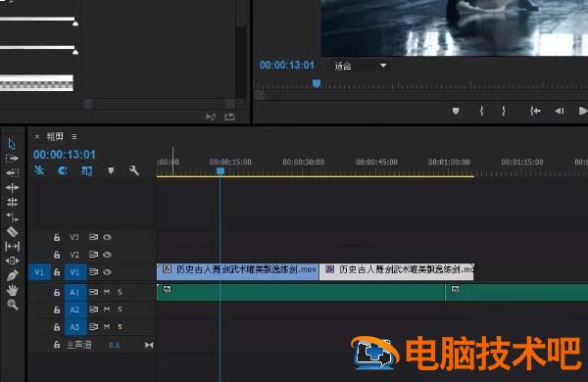This screenshot has width=588, height=382.
Task: Toggle lock on V1 track
Action: coord(57,271)
